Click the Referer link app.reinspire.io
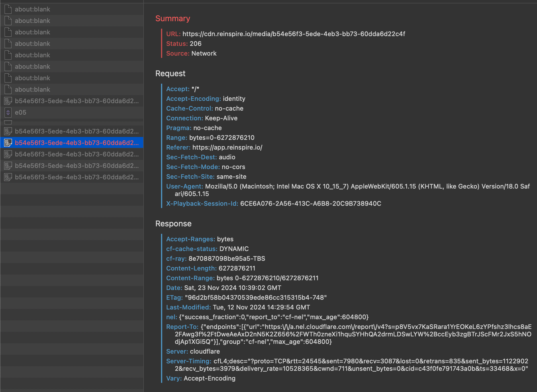The image size is (537, 392). click(227, 147)
